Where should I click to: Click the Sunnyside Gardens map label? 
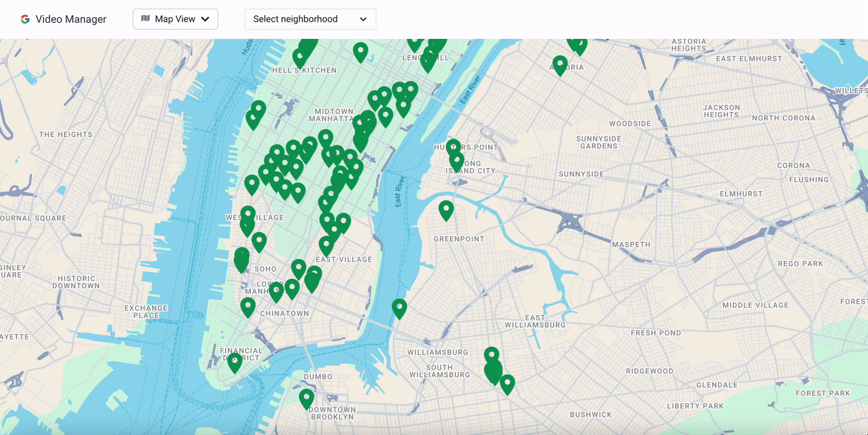pyautogui.click(x=599, y=142)
